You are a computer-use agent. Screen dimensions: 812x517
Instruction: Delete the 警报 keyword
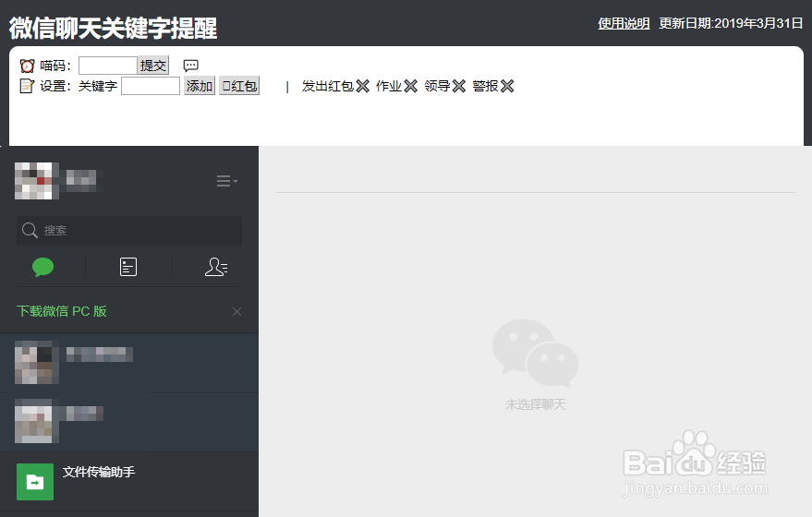coord(507,86)
